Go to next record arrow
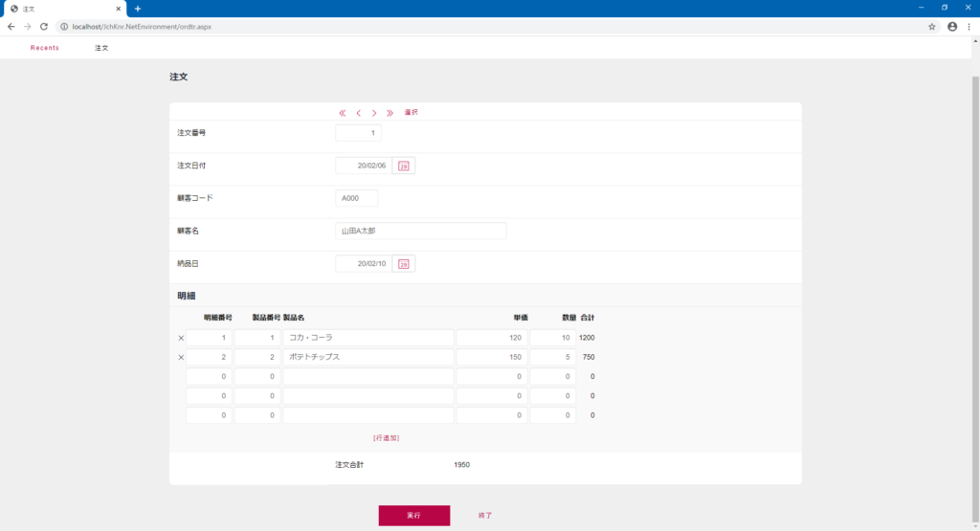 [374, 113]
